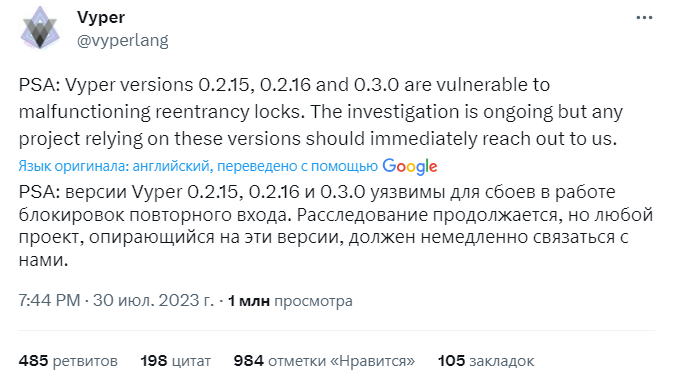
Task: Open the three-dot more options menu
Action: click(644, 18)
